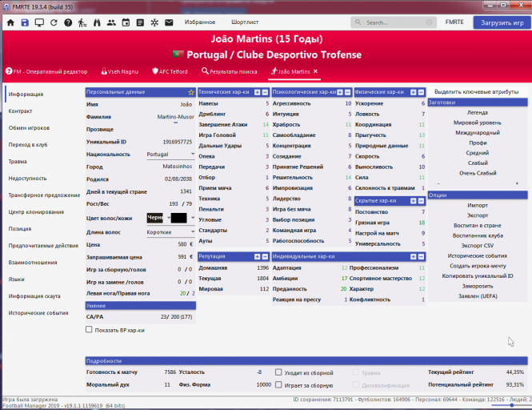Viewport: 532px width, 410px height.
Task: Click Выделить ключевые атрибуты
Action: click(x=476, y=92)
